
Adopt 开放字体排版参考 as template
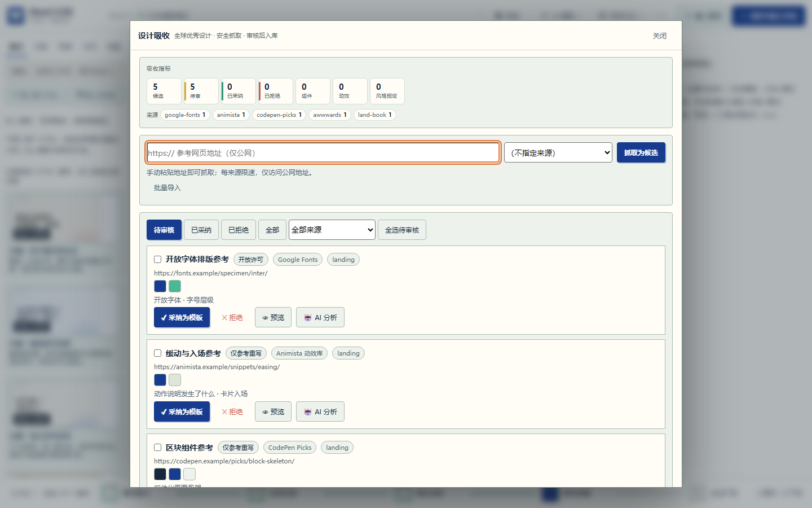click(182, 317)
